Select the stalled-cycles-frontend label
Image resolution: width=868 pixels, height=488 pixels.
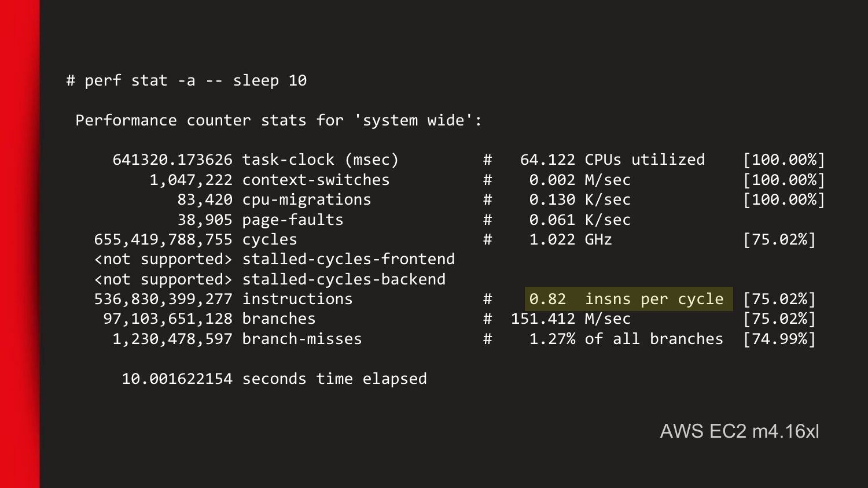[348, 259]
